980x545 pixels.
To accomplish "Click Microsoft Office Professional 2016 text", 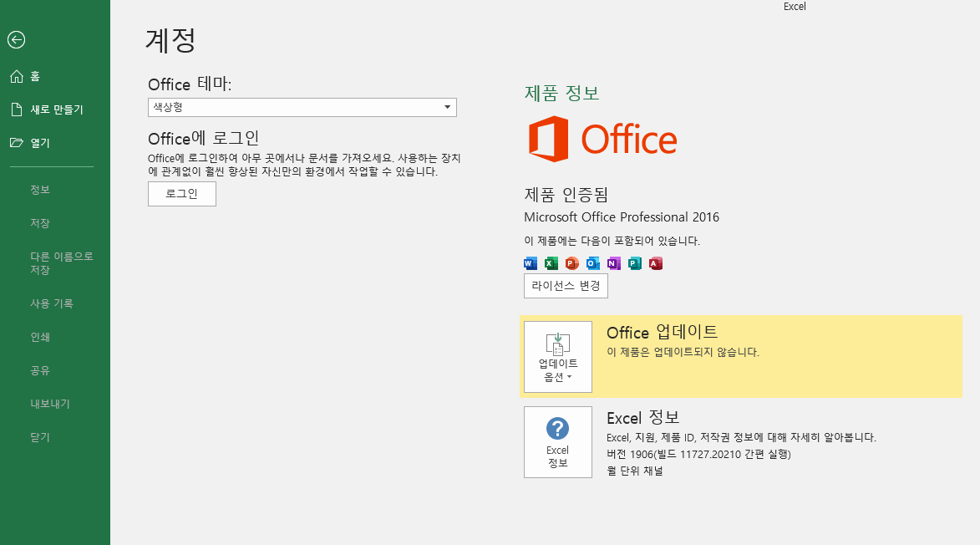I will (622, 216).
